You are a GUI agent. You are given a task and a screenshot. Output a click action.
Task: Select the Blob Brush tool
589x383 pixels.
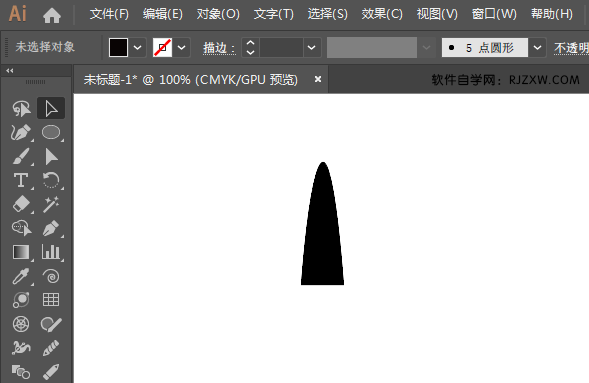[x=51, y=324]
